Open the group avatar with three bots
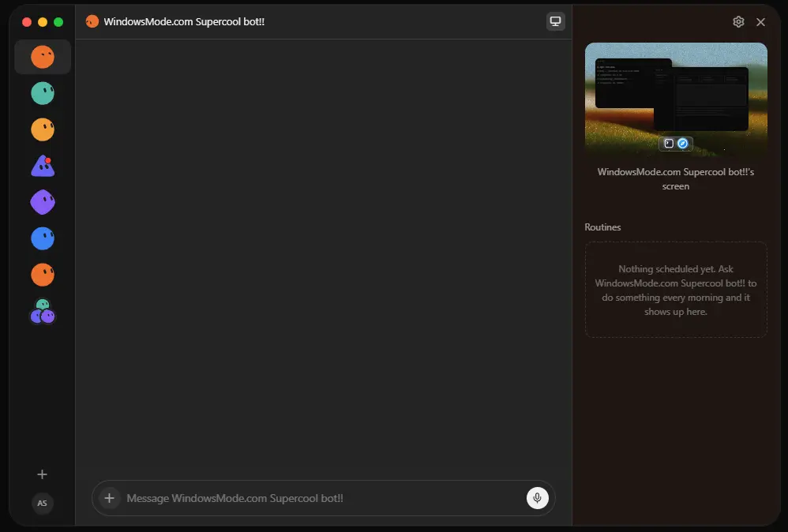The height and width of the screenshot is (532, 788). 43,312
